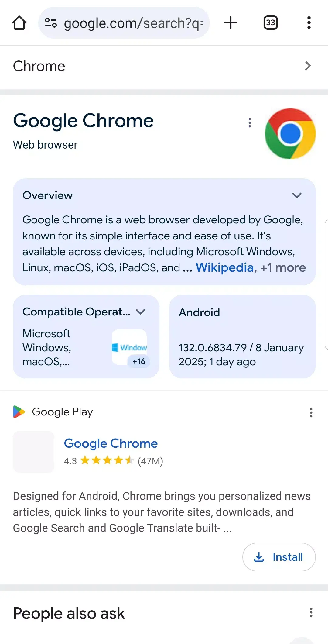Open the tab switcher showing 33 tabs
Viewport: 328px width, 644px height.
[270, 23]
